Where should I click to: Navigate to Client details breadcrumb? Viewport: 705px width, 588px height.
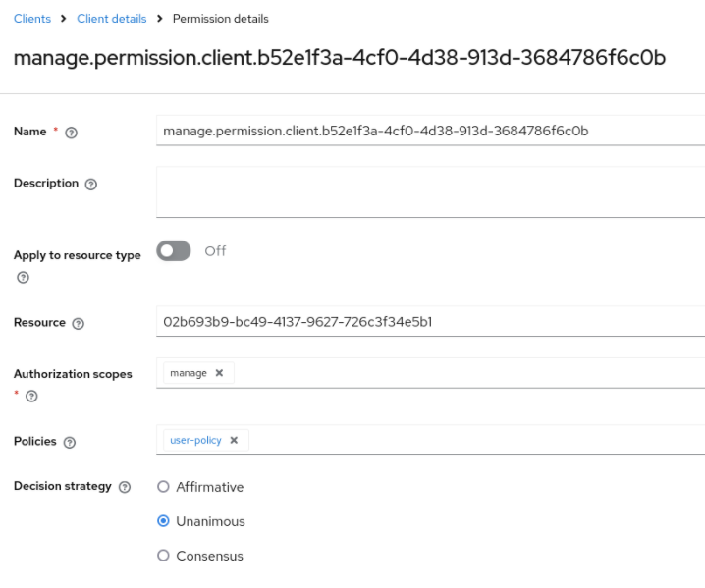[x=111, y=19]
